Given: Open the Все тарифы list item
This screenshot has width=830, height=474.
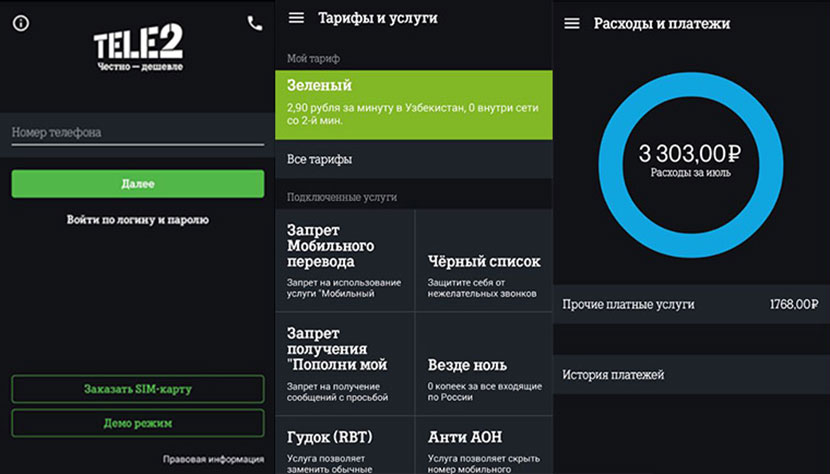Looking at the screenshot, I should coord(413,159).
